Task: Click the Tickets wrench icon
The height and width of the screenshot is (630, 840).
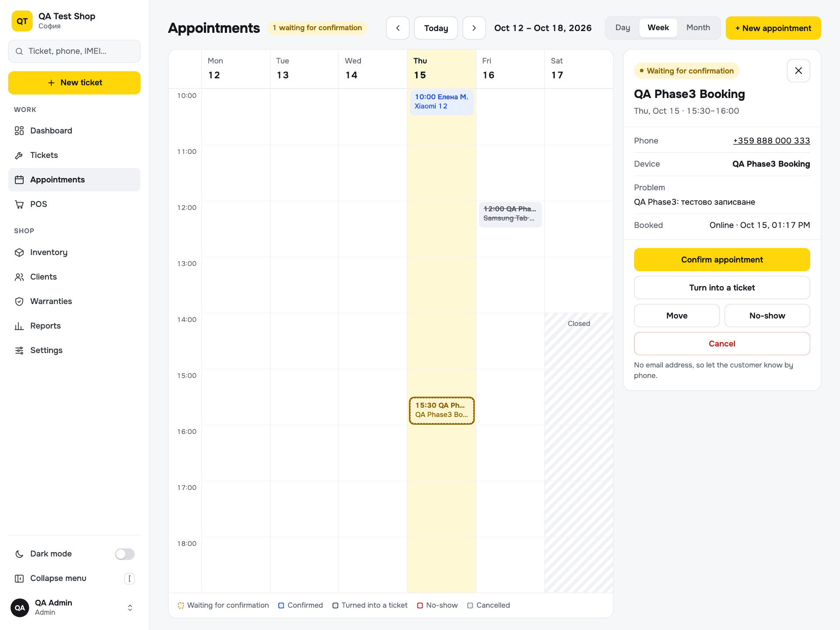Action: click(x=19, y=155)
